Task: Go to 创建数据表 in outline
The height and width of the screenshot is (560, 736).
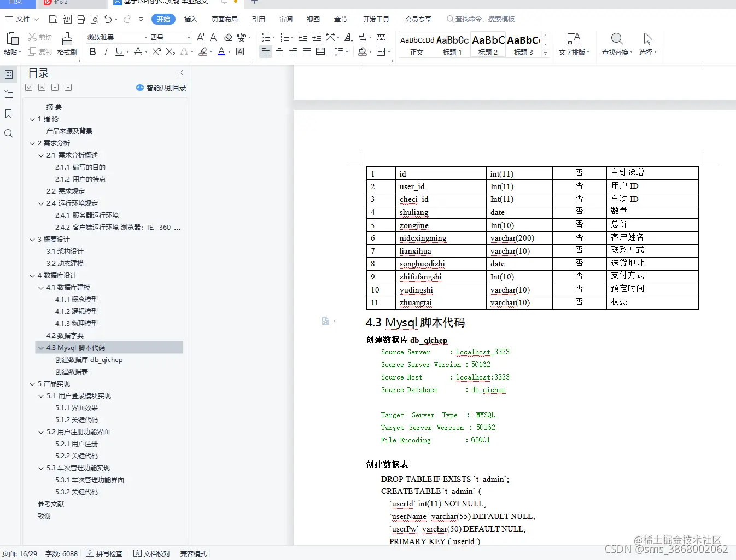Action: tap(72, 372)
